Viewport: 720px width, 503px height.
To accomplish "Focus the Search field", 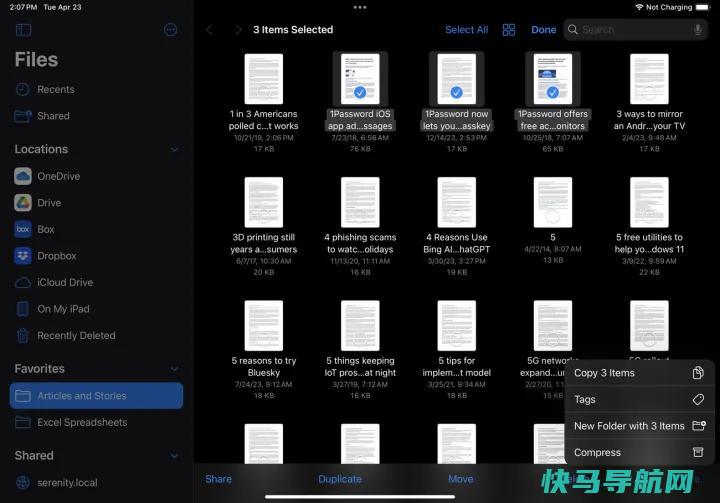I will [x=636, y=30].
